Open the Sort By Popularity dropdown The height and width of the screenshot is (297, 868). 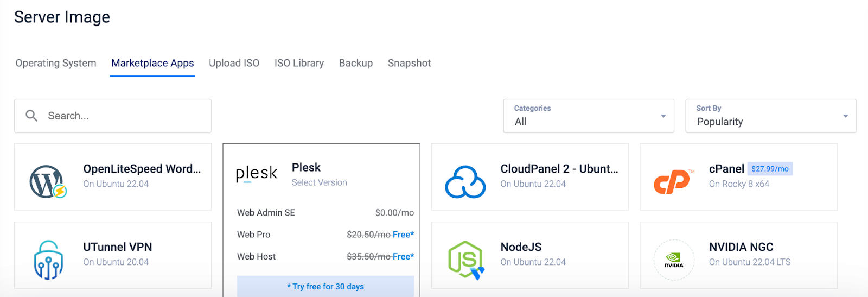[771, 116]
